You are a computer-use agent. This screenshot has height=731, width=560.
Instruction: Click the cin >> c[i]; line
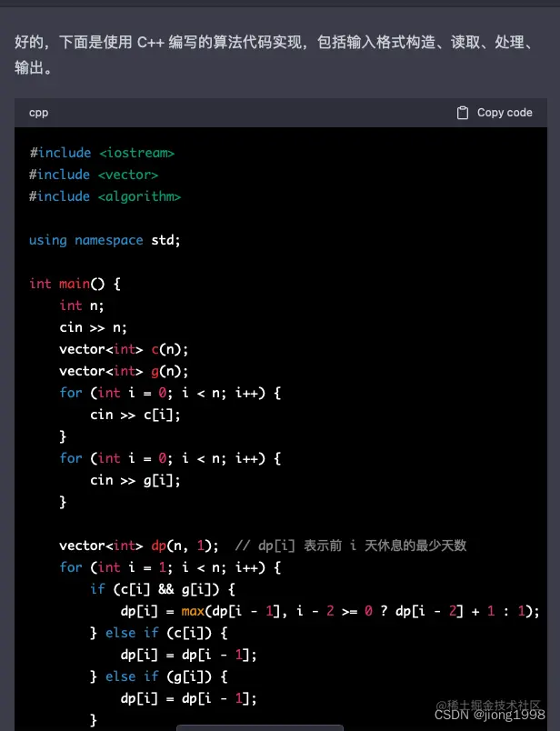click(x=135, y=415)
